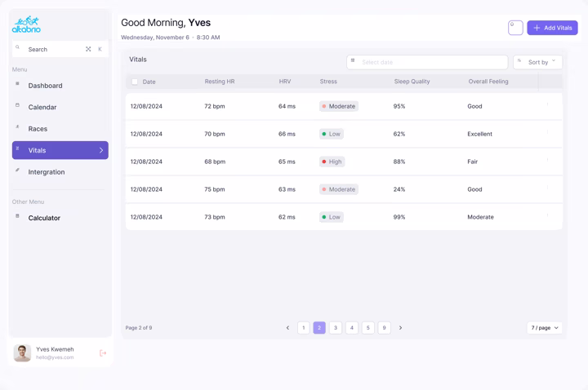Expand the Vitals menu chevron
588x390 pixels.
(101, 150)
